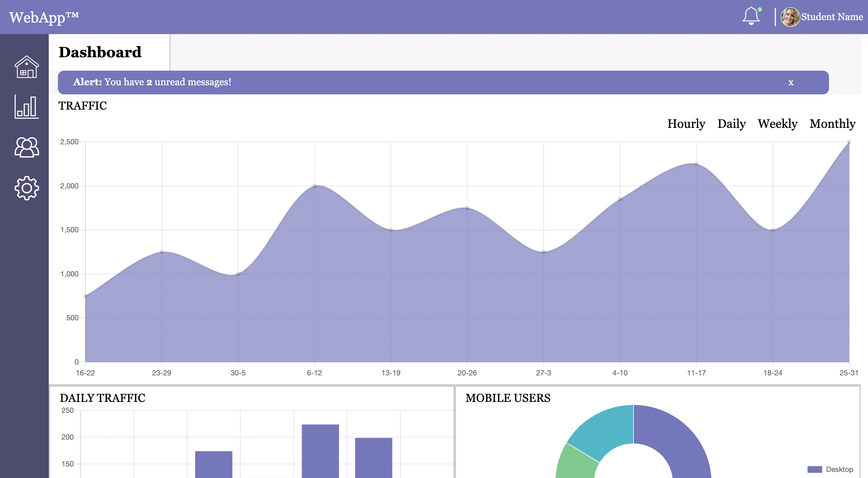Click the 11-17 data point on traffic chart

[x=696, y=164]
